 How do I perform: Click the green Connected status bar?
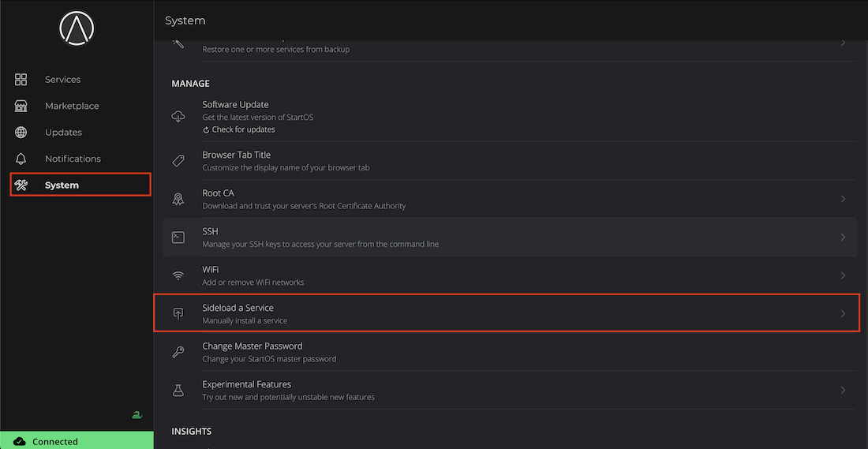77,441
